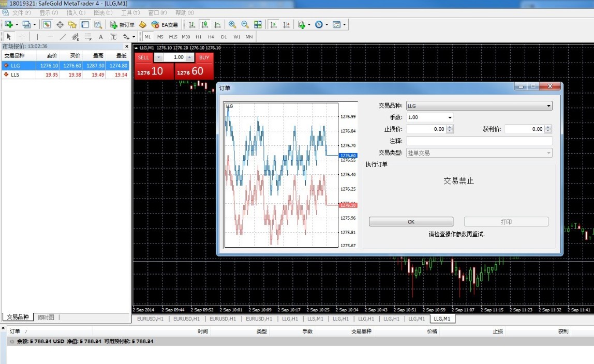Viewport: 594px width, 364px height.
Task: Click the New Chart toolbar icon
Action: click(8, 25)
